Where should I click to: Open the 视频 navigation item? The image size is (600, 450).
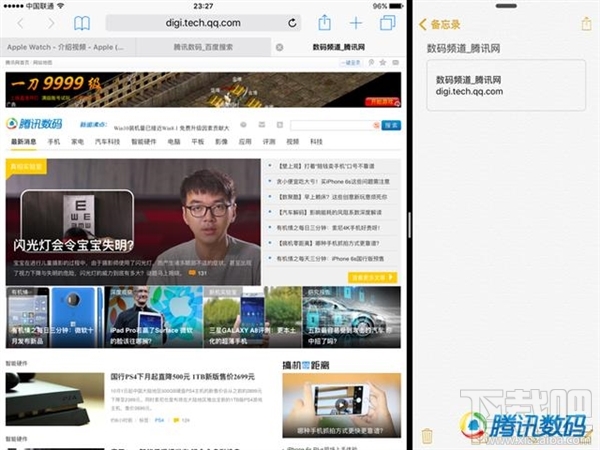[x=292, y=142]
